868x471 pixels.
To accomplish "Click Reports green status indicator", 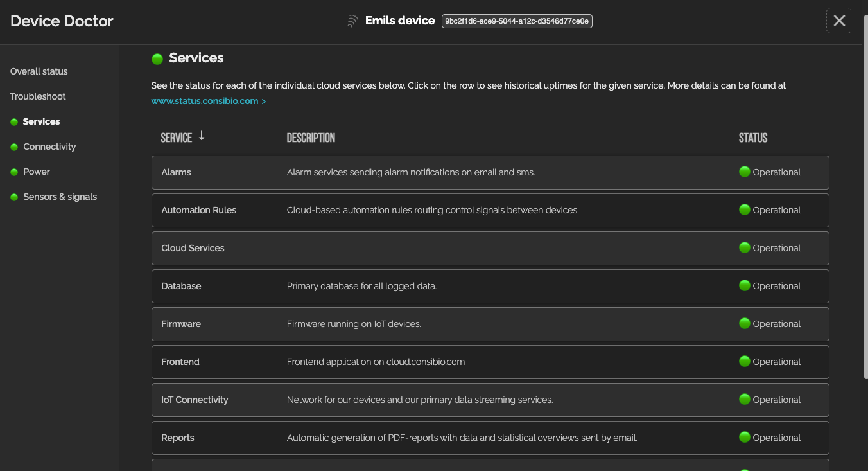I will [x=745, y=437].
